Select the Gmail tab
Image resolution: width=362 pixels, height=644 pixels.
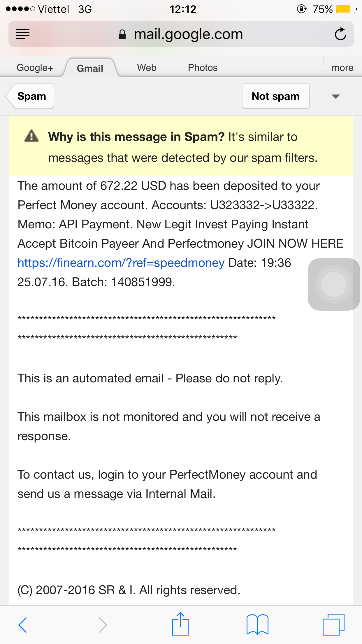pos(90,68)
